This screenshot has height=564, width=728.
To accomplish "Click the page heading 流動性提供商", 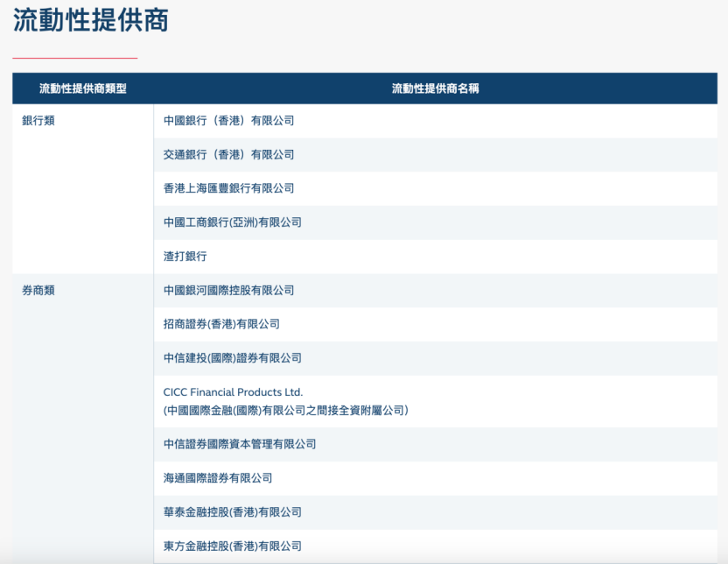I will point(90,20).
